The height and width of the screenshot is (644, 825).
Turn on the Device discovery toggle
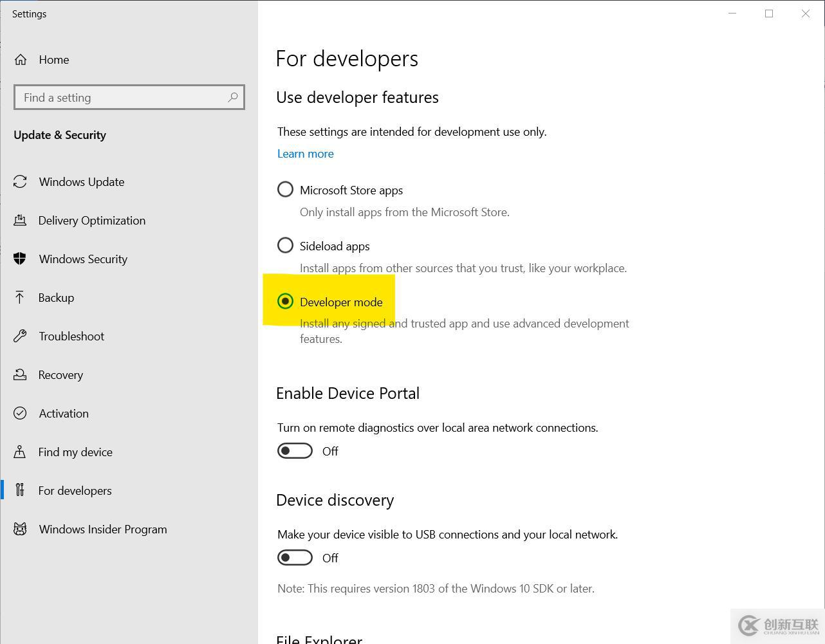(295, 557)
